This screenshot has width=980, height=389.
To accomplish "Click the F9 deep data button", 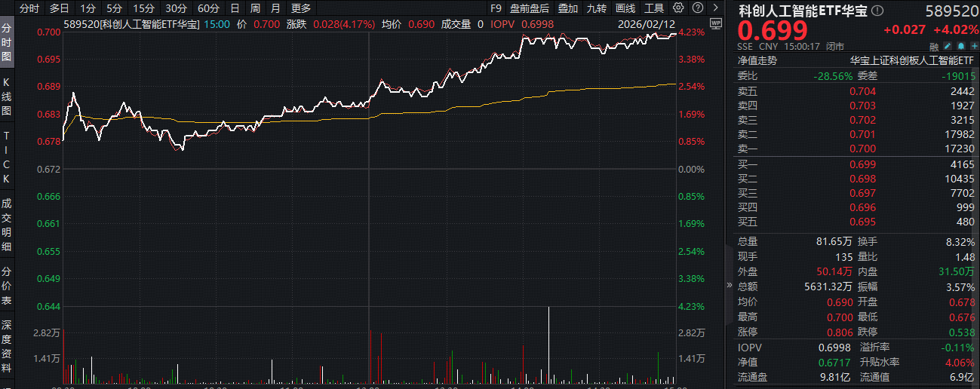I will (496, 8).
